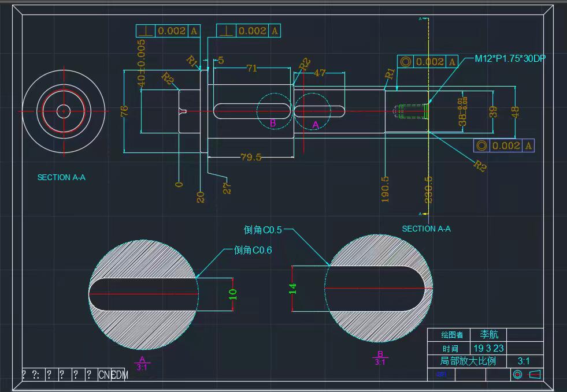Select the concentricity symbol in the purple-bordered tolerance frame
The image size is (567, 392).
481,145
